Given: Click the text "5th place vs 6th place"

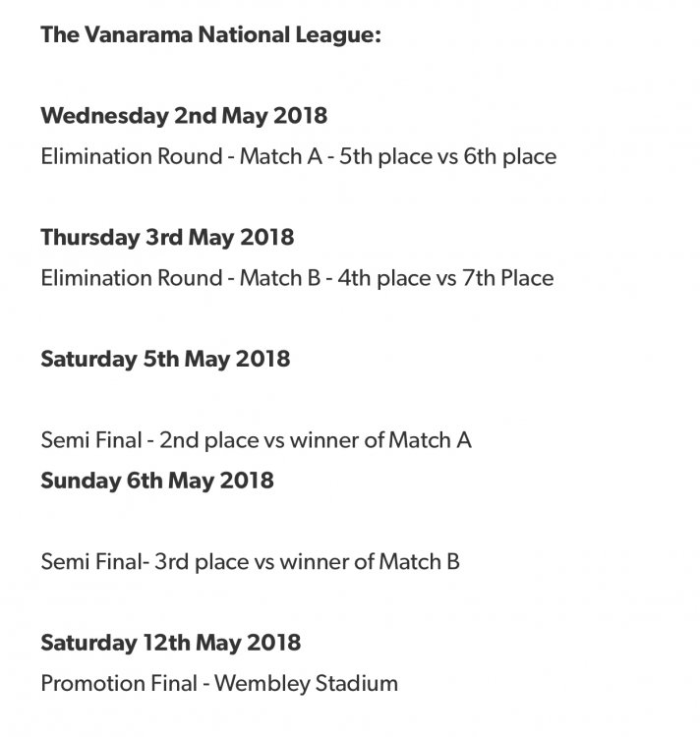Looking at the screenshot, I should pos(447,156).
